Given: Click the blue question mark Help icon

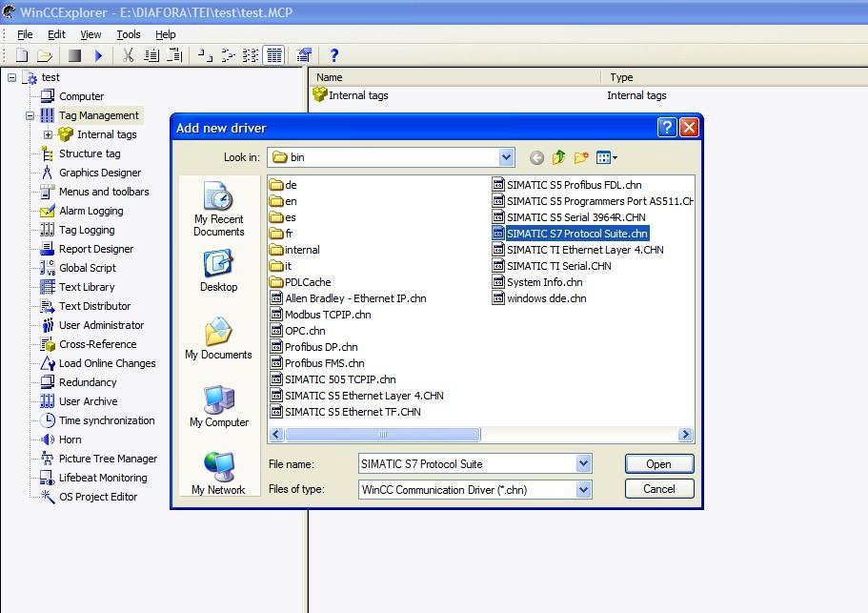Looking at the screenshot, I should 333,55.
